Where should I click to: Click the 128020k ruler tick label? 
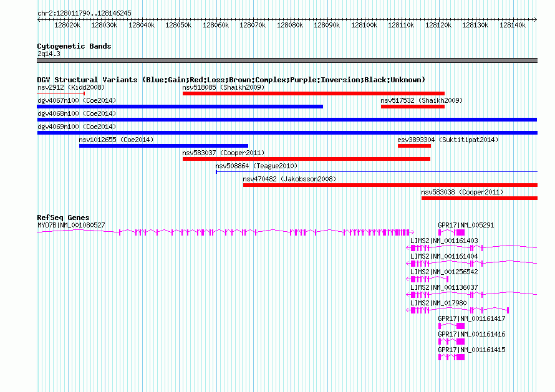pyautogui.click(x=67, y=25)
